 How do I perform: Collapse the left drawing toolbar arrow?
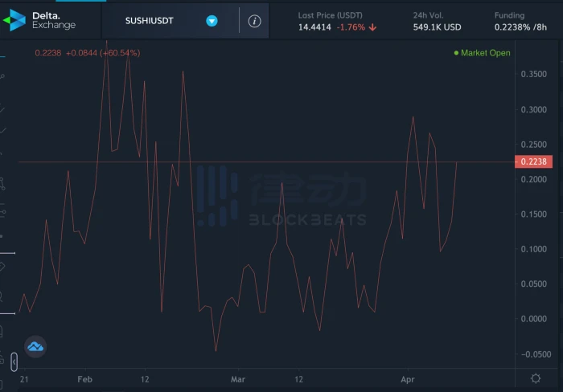click(x=14, y=361)
